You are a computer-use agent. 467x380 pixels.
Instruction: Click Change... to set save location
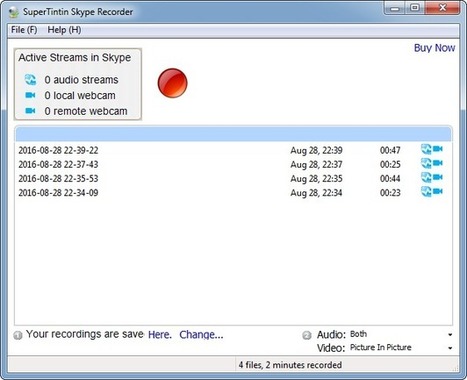201,334
